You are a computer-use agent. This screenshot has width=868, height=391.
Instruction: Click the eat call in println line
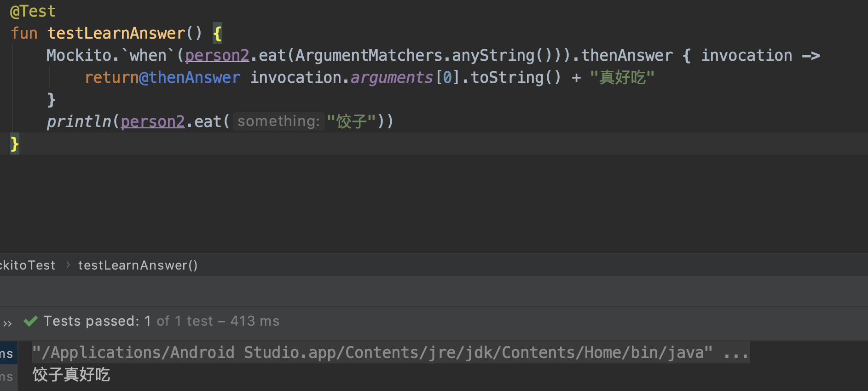(x=208, y=121)
